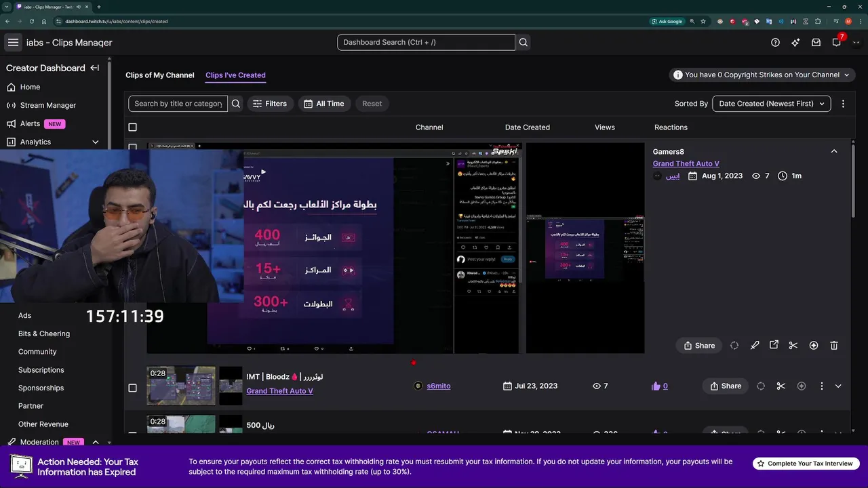The width and height of the screenshot is (868, 488).
Task: Open Sponsorships in the sidebar
Action: [41, 388]
